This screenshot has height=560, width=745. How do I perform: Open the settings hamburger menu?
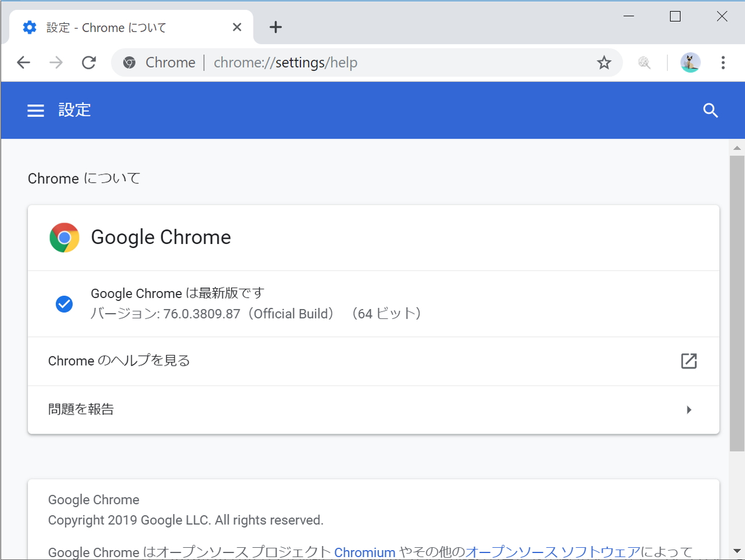click(36, 111)
